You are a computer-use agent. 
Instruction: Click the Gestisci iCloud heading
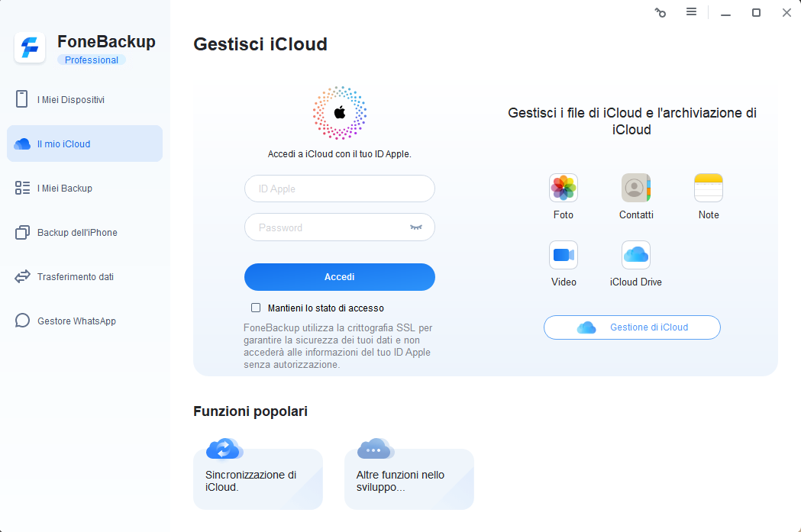260,44
